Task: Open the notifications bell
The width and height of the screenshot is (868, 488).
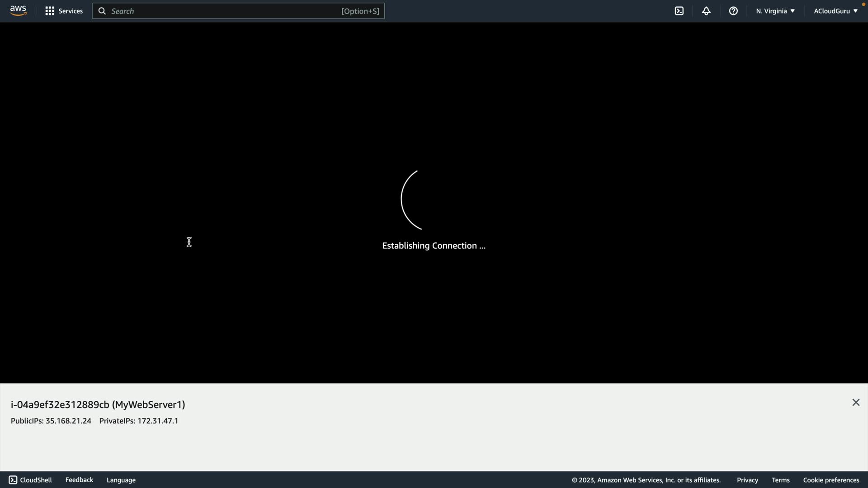Action: point(706,11)
